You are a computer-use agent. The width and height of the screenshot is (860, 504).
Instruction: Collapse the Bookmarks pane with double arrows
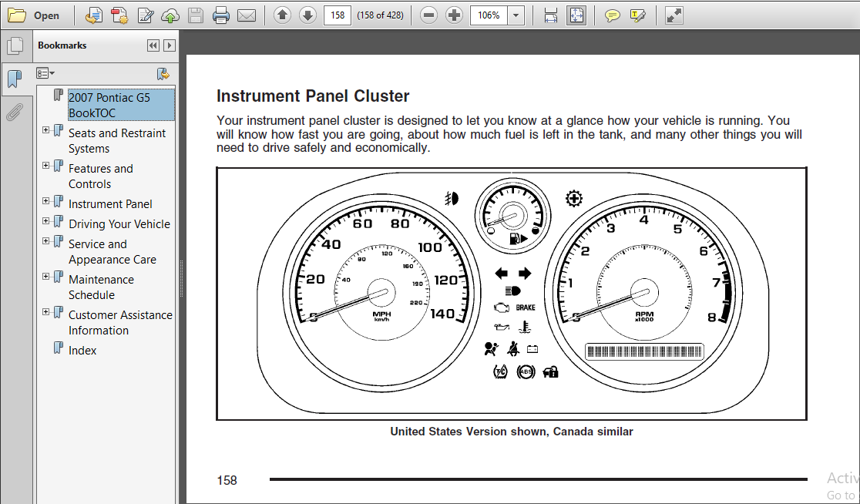(153, 45)
